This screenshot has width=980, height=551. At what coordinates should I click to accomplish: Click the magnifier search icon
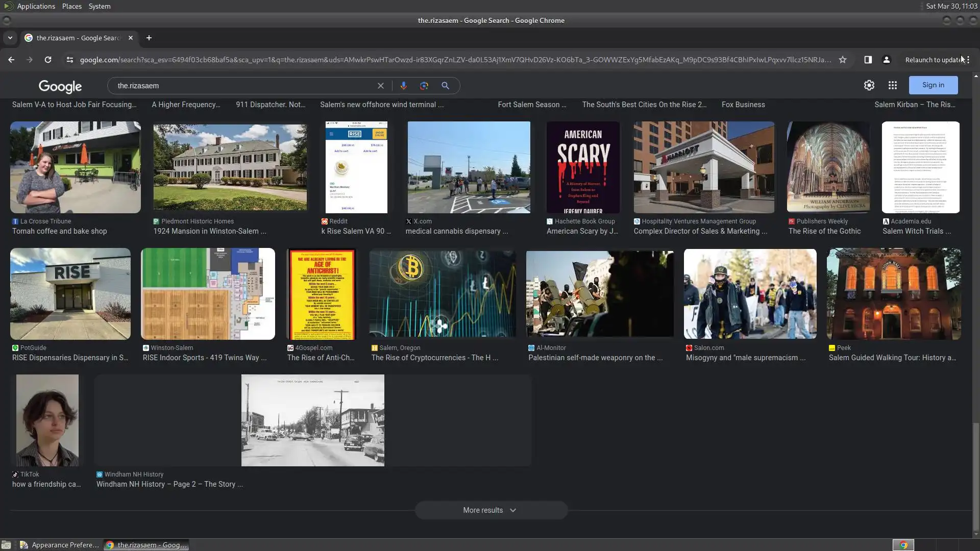click(x=445, y=86)
